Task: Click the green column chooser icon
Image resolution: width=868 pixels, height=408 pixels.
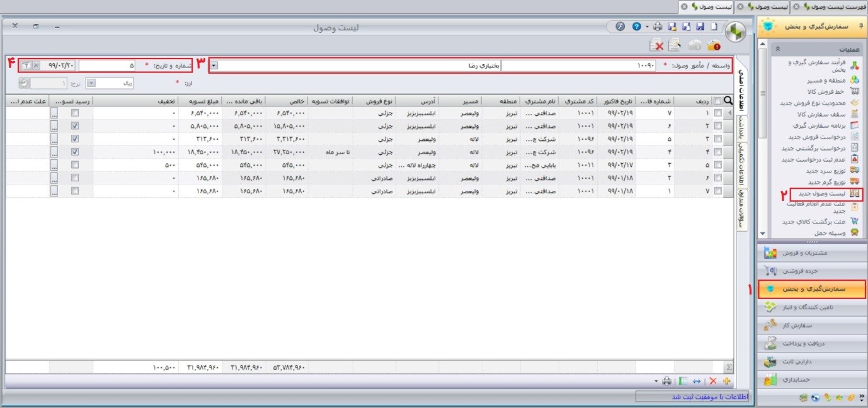Action: [683, 381]
